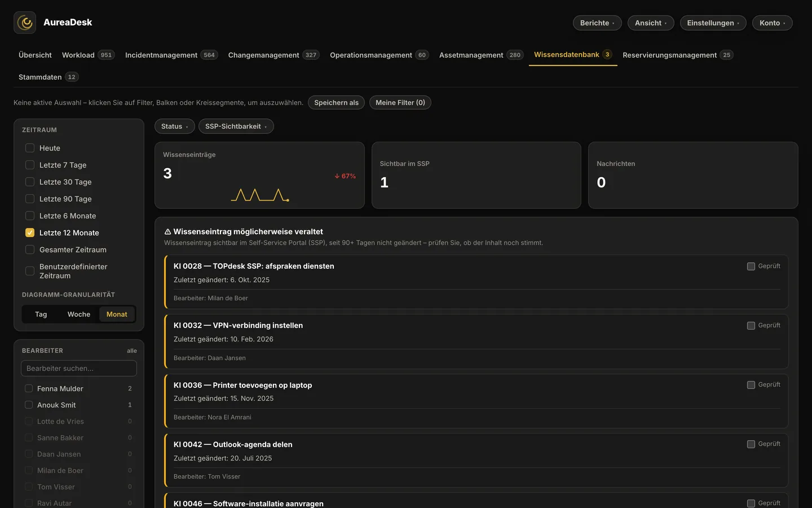Select Monat granularity
The height and width of the screenshot is (508, 812).
pyautogui.click(x=117, y=314)
